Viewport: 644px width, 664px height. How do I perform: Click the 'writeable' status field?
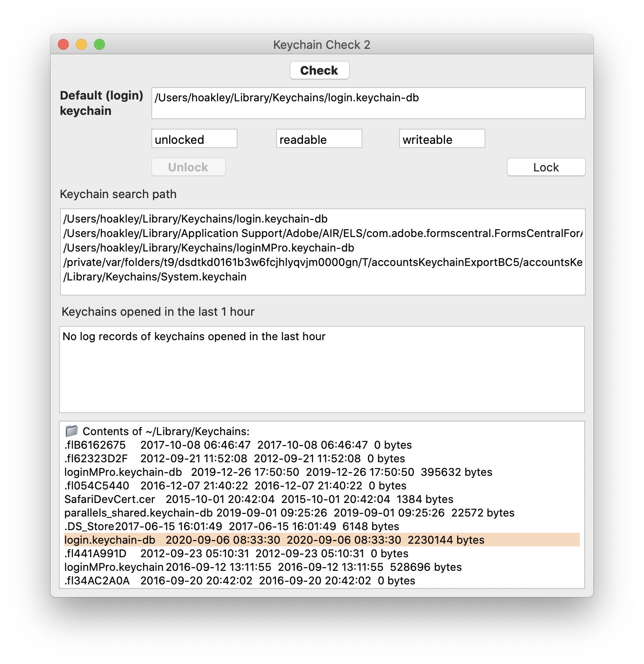[x=442, y=139]
